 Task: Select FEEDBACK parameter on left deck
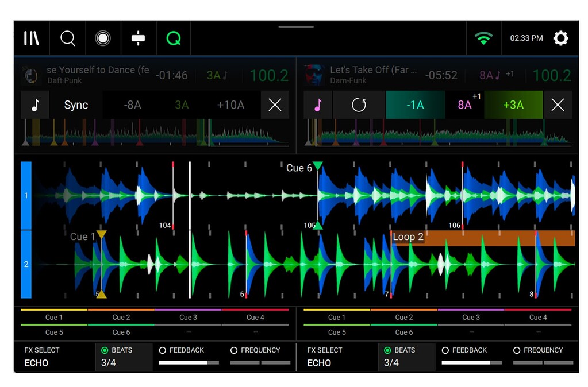[x=163, y=350]
